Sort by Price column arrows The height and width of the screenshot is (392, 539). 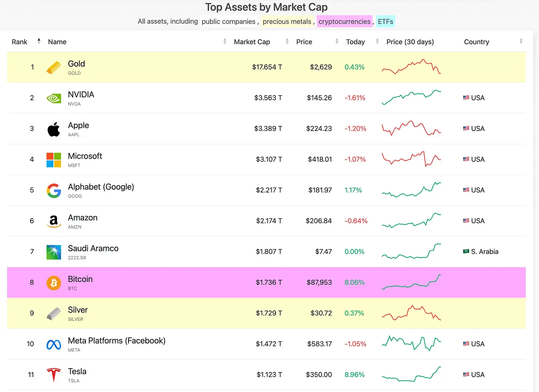[x=337, y=41]
